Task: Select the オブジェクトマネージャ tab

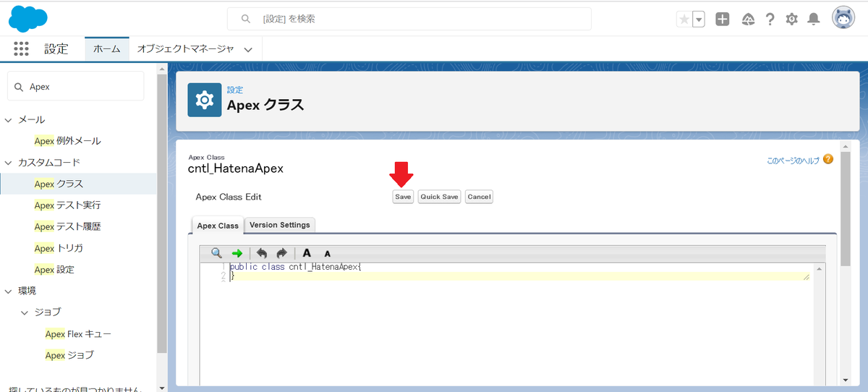Action: pos(186,49)
